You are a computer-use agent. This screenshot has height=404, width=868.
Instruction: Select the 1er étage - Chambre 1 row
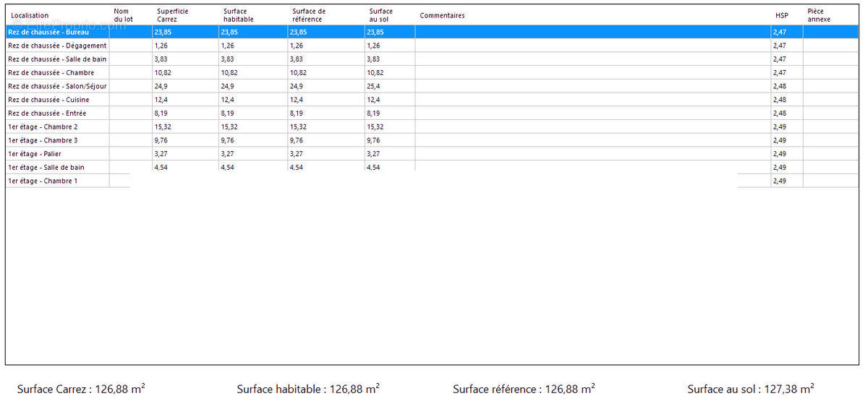[433, 181]
